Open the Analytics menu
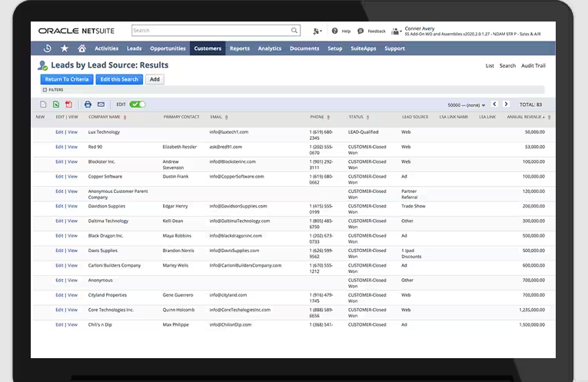The image size is (588, 382). [270, 48]
